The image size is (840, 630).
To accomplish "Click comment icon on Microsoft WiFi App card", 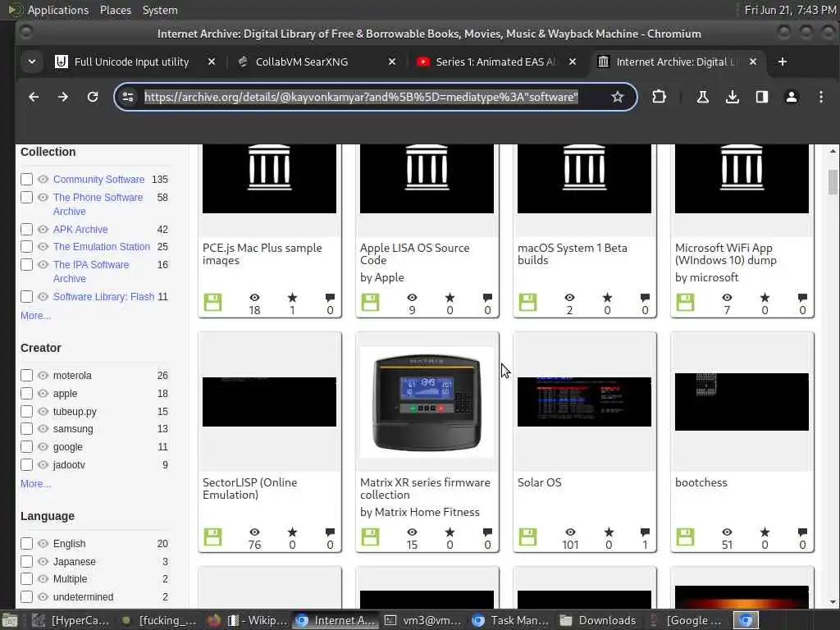I will pos(802,297).
